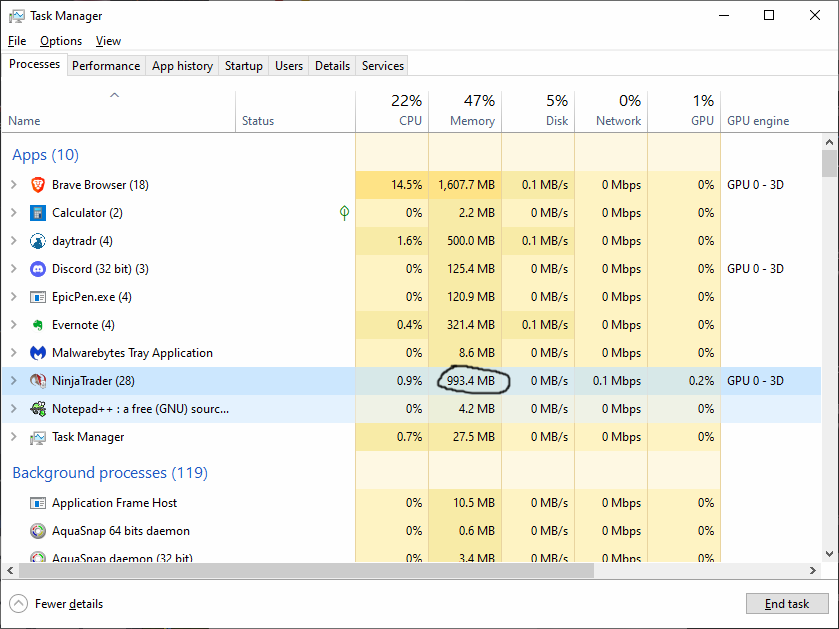This screenshot has width=839, height=629.
Task: Click the NinjaTrader app icon
Action: (x=37, y=381)
